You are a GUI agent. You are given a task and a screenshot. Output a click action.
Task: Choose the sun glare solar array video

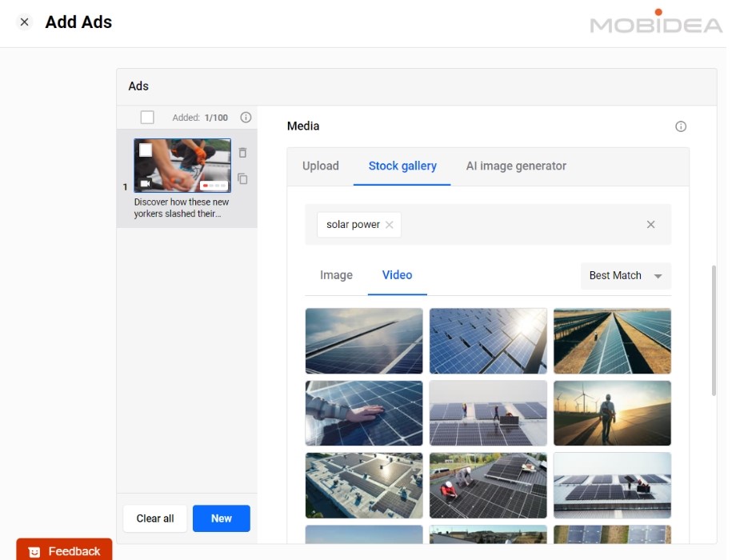pos(488,341)
